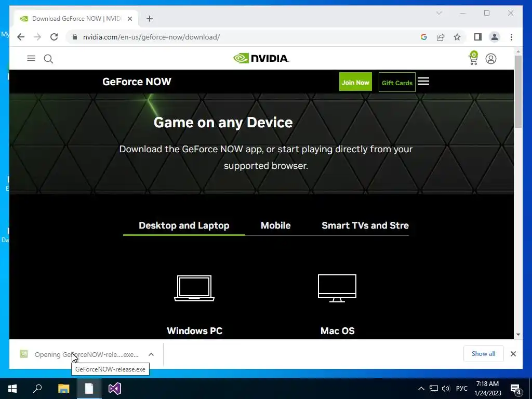Screen dimensions: 532x399
Task: Open the Windows Start menu
Action: [x=12, y=389]
